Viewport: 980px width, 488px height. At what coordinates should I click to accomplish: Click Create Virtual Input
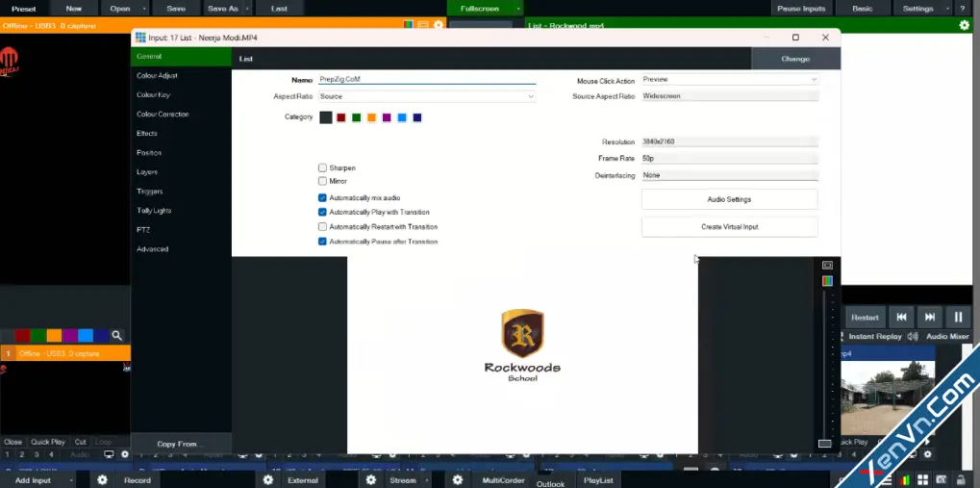click(x=729, y=227)
